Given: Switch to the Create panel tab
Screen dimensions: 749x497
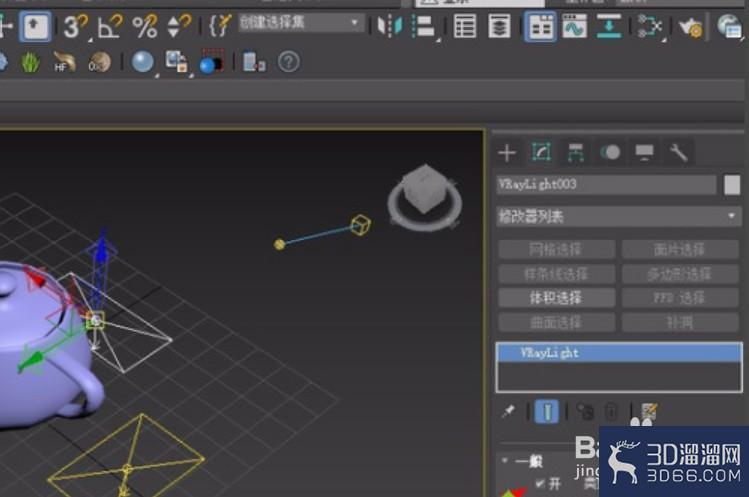Looking at the screenshot, I should (x=507, y=153).
